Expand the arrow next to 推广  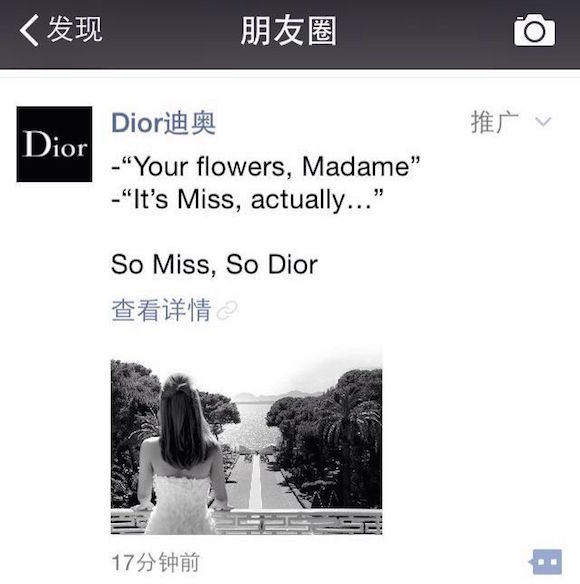coord(542,122)
